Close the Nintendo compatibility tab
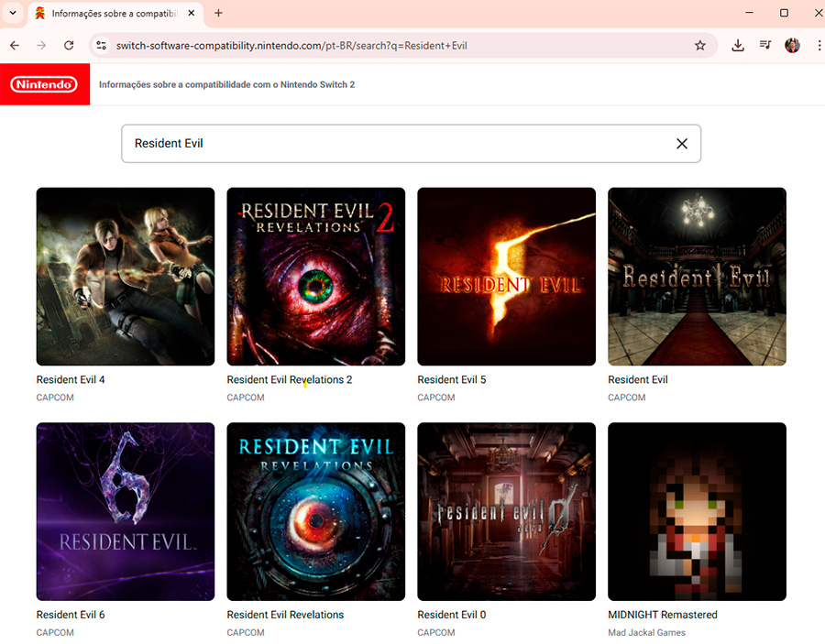 click(191, 14)
